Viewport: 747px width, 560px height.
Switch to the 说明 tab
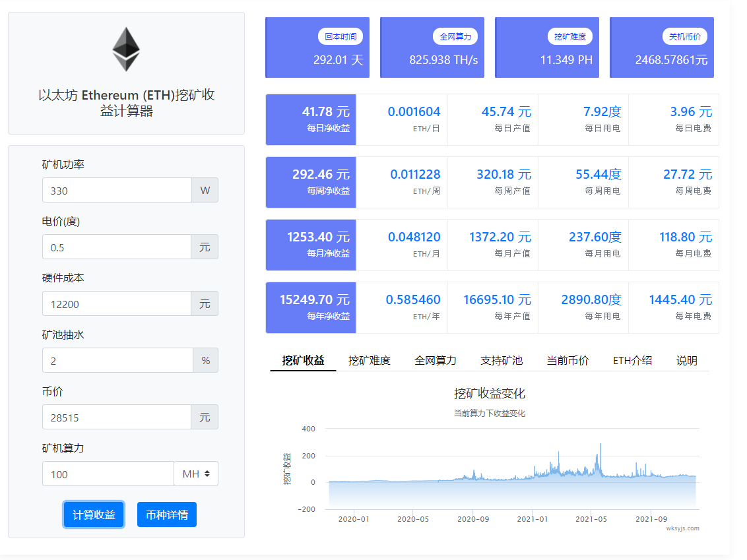(x=686, y=361)
